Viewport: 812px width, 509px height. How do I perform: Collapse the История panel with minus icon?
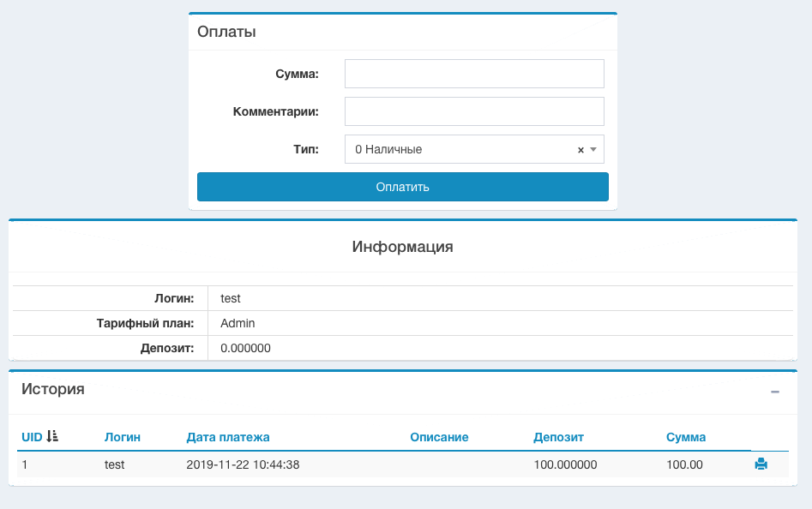coord(775,392)
